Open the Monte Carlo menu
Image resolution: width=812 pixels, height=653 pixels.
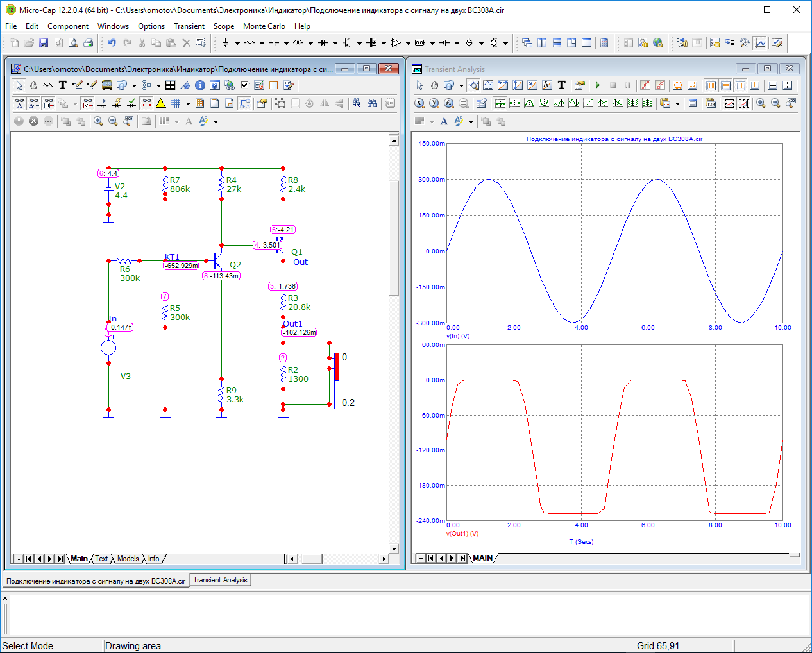point(264,26)
